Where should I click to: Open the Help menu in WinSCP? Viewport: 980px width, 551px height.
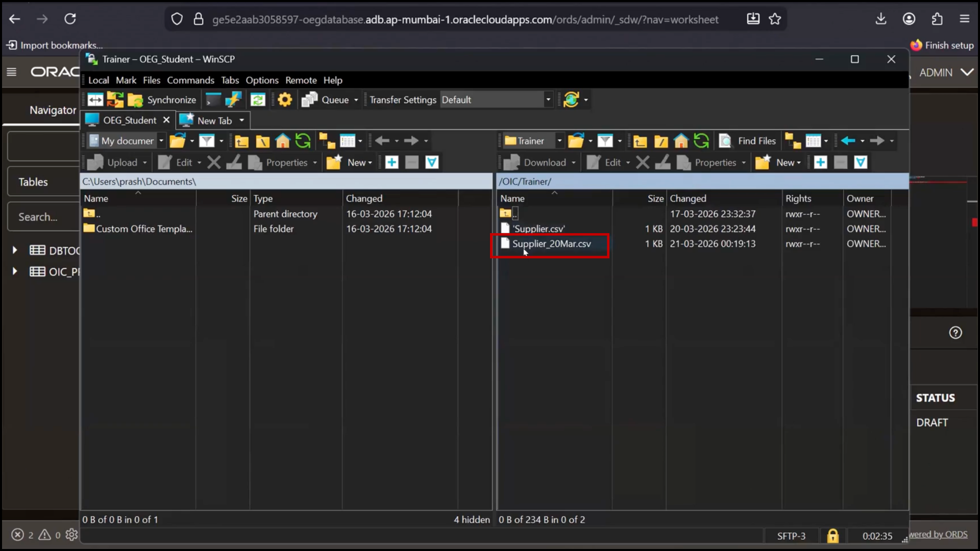333,80
